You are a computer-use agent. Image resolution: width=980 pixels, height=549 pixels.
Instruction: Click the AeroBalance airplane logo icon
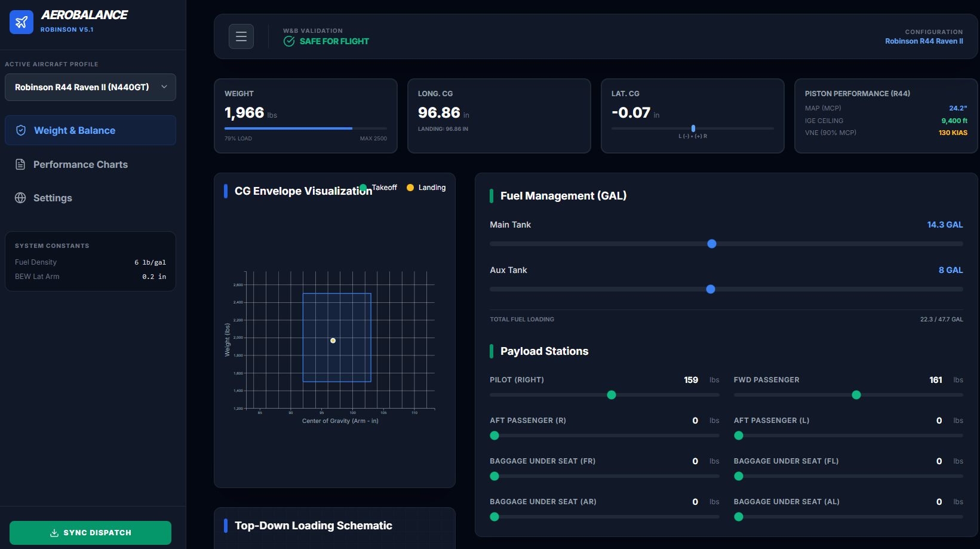[x=21, y=22]
